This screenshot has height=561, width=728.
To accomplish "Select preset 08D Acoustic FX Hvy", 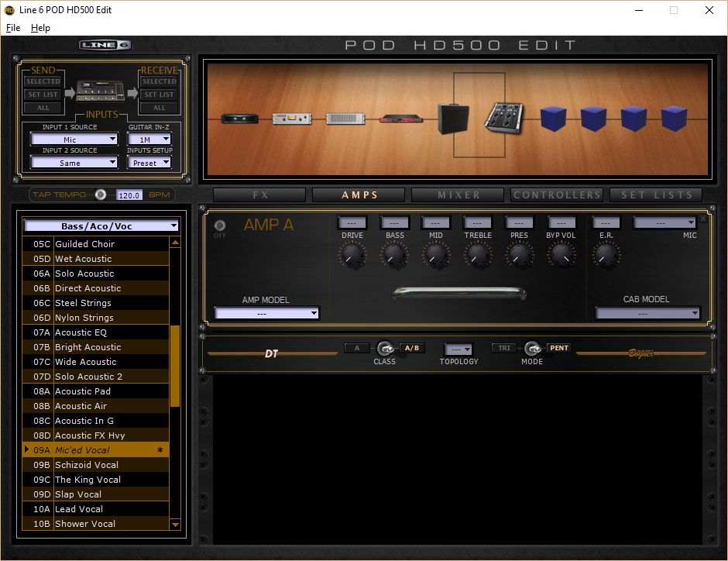I will pos(95,435).
